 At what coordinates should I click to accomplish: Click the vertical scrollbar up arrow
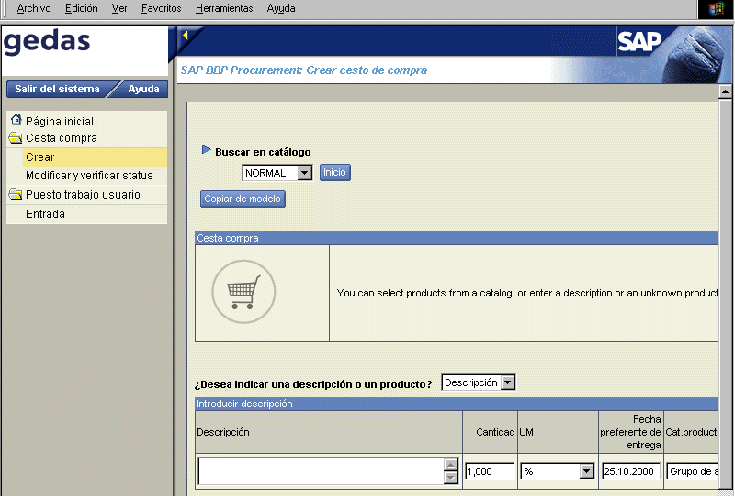[x=726, y=93]
